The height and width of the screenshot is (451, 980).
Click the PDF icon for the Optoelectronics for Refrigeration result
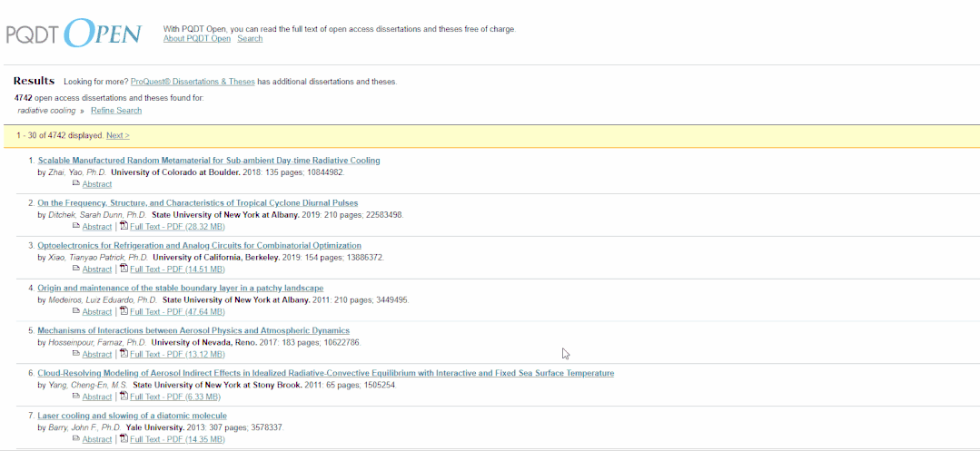click(x=124, y=269)
